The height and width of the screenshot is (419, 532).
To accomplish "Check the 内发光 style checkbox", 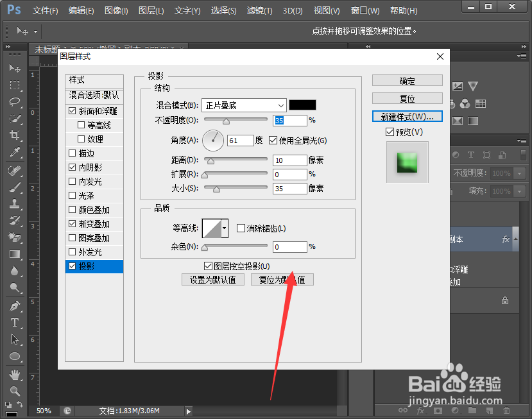I will coord(73,181).
